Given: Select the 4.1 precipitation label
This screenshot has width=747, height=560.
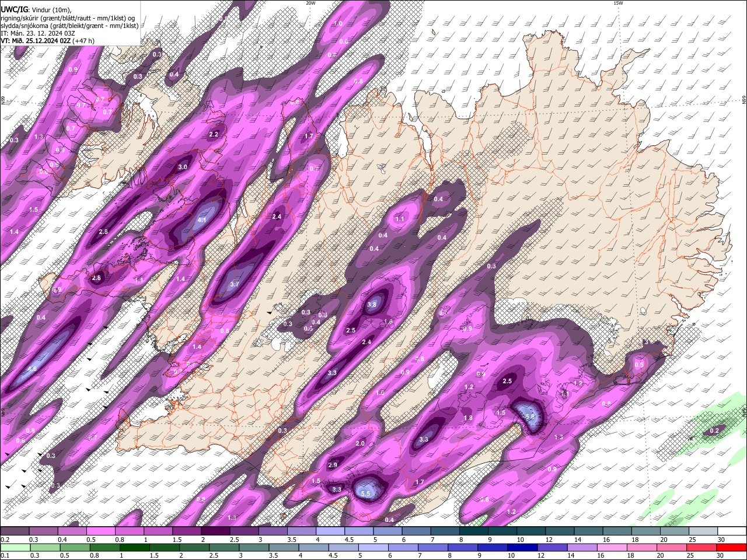Looking at the screenshot, I should 202,220.
